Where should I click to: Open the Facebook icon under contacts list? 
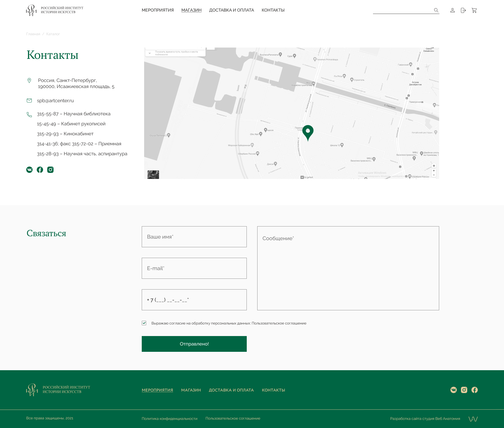(x=40, y=170)
